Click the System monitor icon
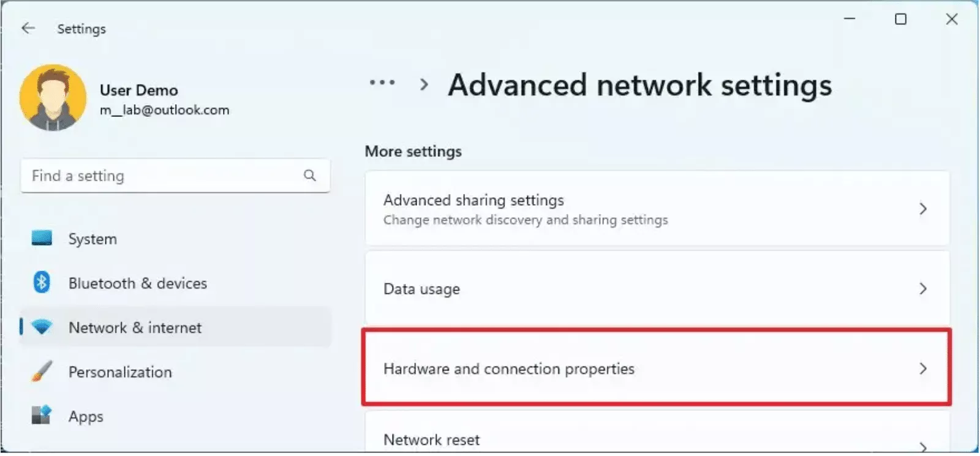 pyautogui.click(x=42, y=238)
